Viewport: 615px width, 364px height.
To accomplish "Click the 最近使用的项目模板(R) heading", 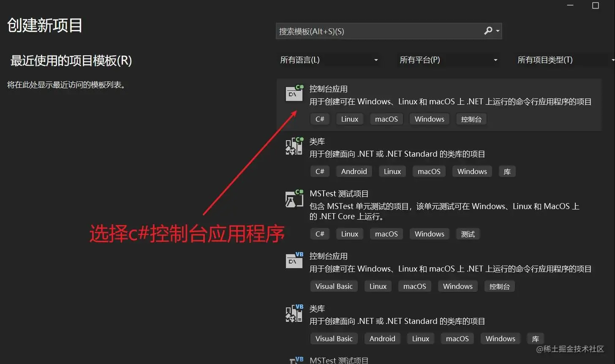I will click(x=71, y=61).
